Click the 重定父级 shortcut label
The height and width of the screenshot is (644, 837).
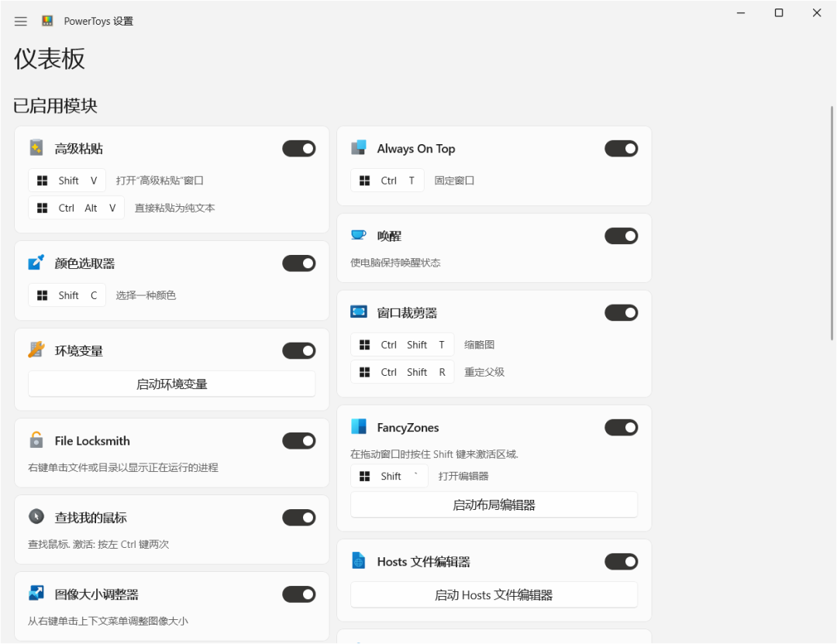[x=484, y=372]
